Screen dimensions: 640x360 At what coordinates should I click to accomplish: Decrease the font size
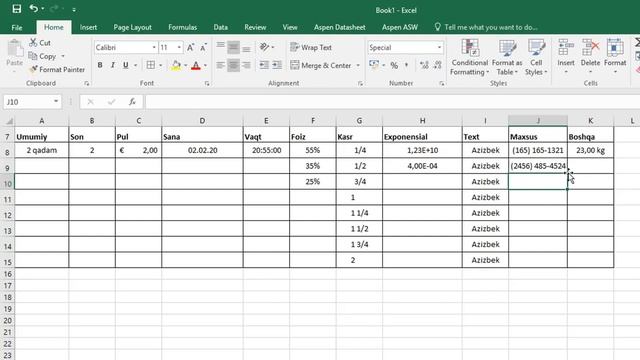pyautogui.click(x=203, y=48)
